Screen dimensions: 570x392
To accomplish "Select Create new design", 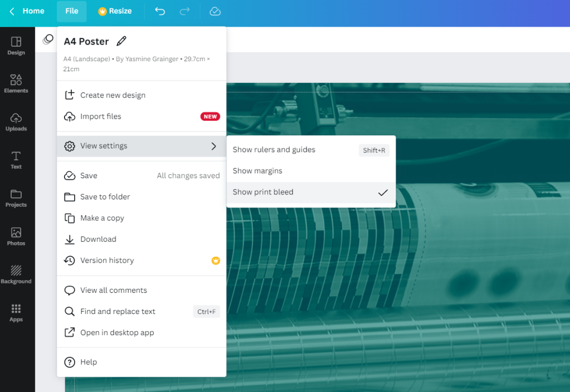I will 141,95.
